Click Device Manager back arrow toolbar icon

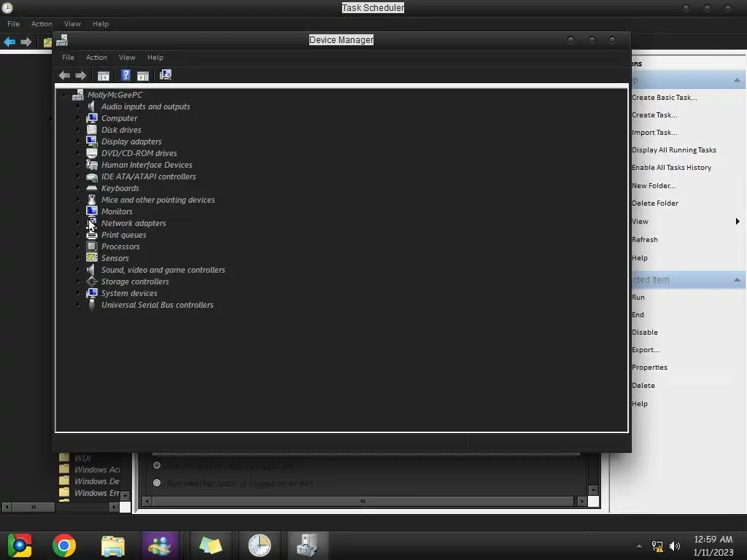pyautogui.click(x=64, y=75)
